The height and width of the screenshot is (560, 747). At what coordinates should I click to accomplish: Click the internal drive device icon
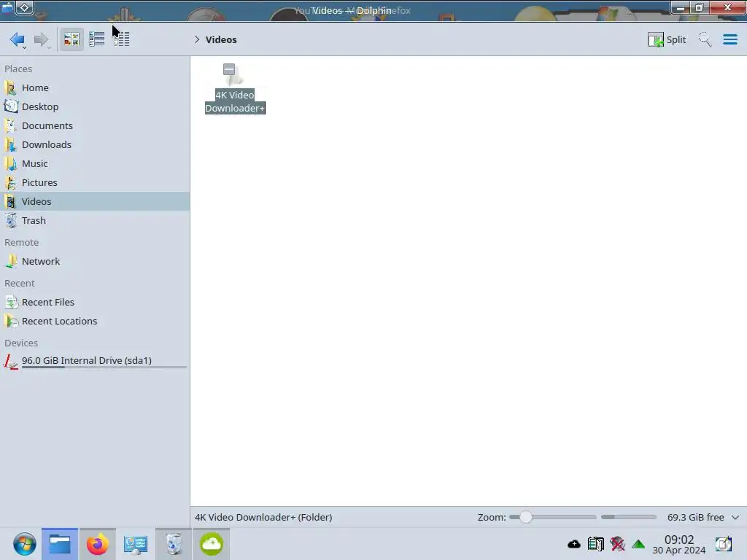pyautogui.click(x=10, y=362)
